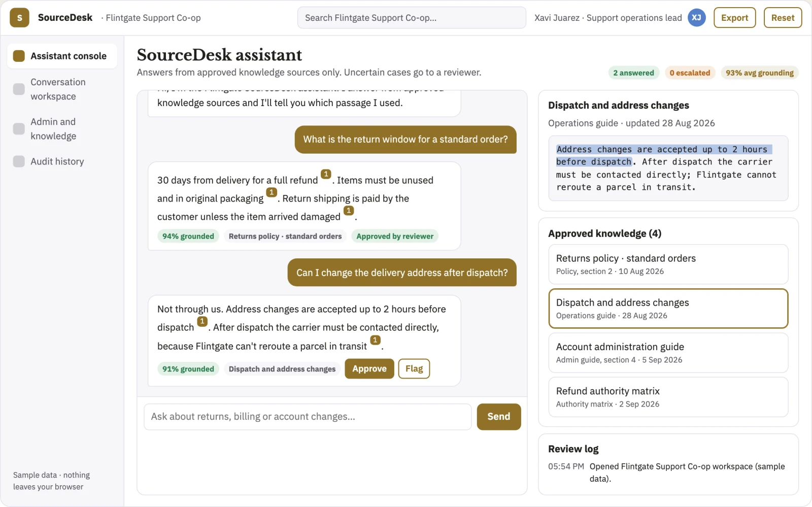Click the 'return window for a standard order' message

[x=405, y=140]
